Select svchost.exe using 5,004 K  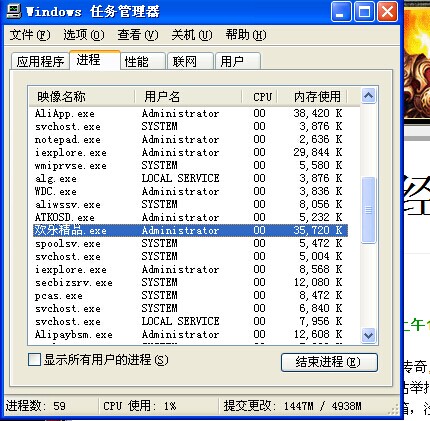(x=190, y=256)
